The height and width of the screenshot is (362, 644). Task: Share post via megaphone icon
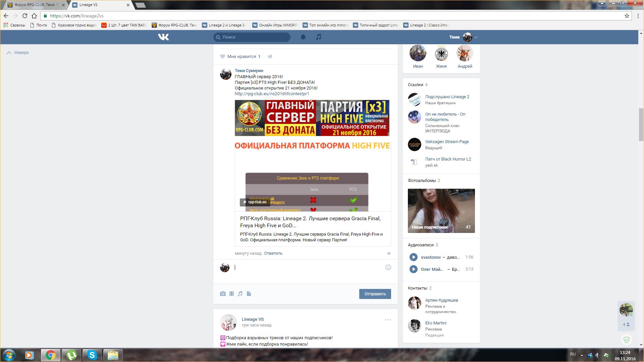tap(270, 57)
